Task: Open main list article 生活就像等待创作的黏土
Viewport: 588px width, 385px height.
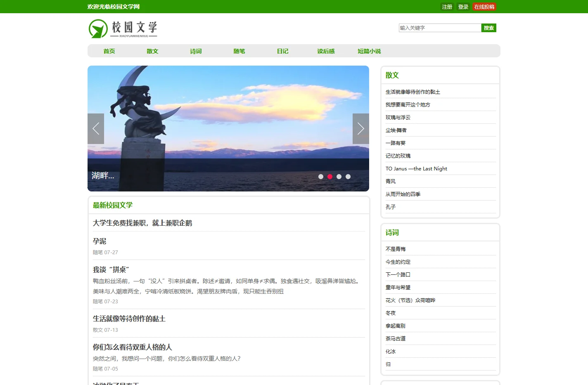Action: click(x=129, y=319)
